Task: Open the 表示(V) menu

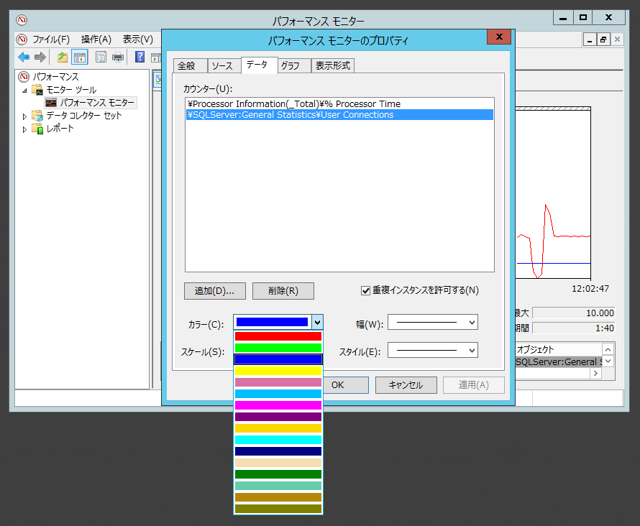Action: pos(138,39)
